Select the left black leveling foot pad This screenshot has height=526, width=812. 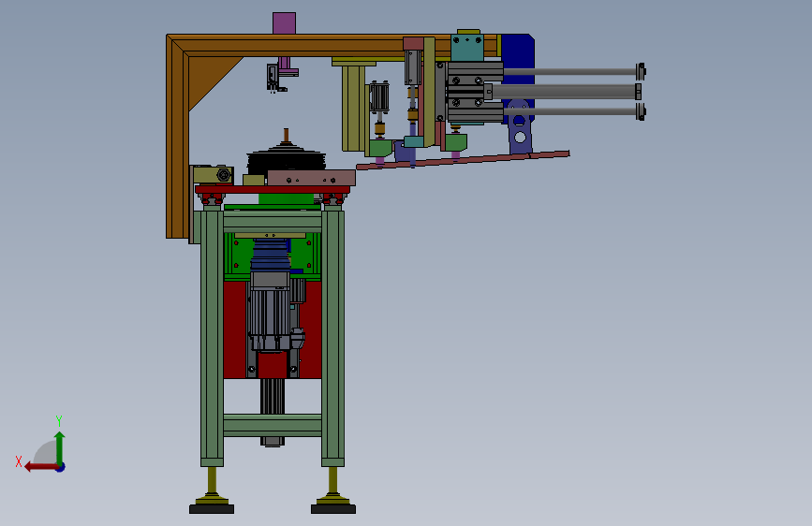coord(212,509)
